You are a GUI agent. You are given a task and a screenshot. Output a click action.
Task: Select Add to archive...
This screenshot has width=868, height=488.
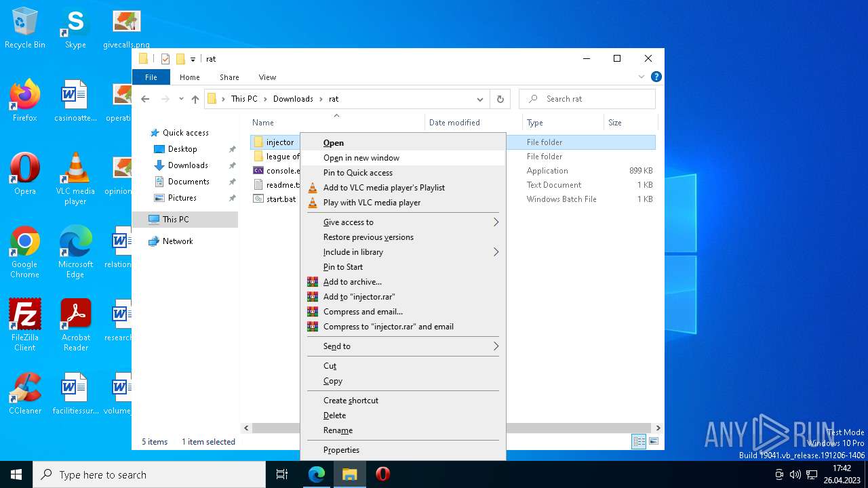(x=403, y=282)
